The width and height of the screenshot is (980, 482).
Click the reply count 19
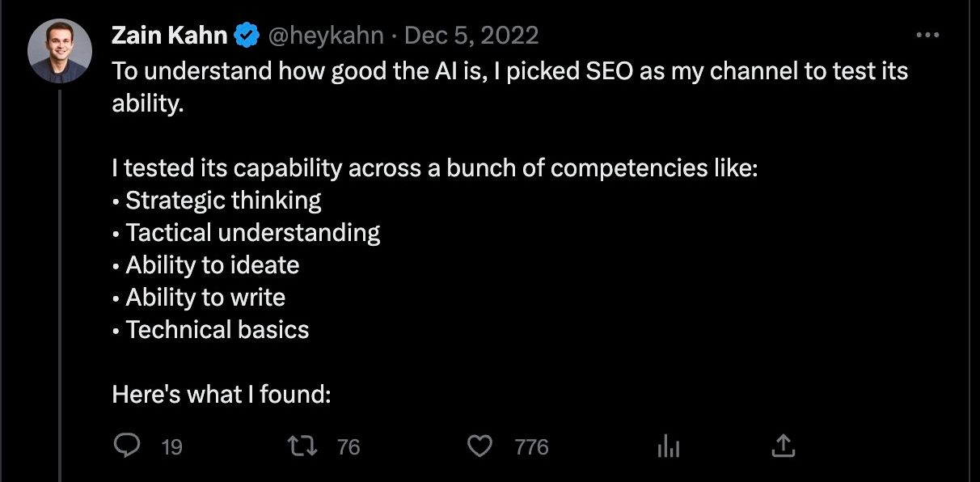171,446
